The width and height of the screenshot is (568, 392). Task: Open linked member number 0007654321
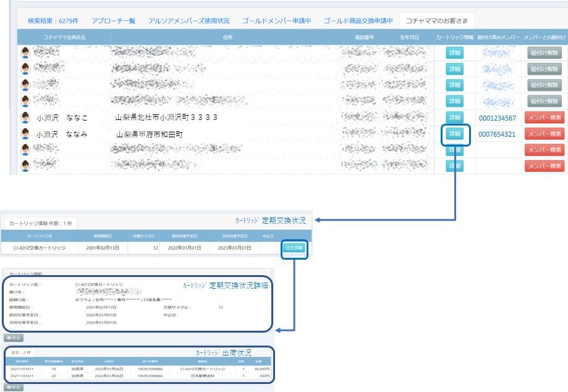click(497, 134)
